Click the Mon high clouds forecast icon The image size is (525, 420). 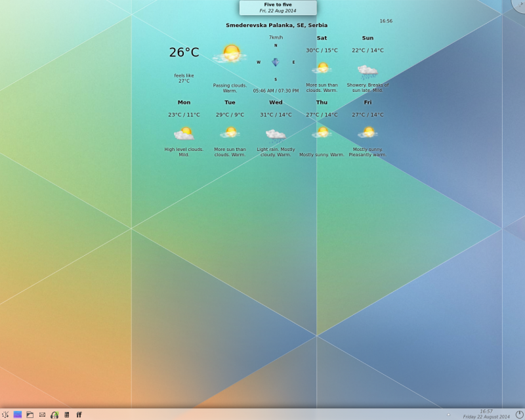pyautogui.click(x=184, y=133)
